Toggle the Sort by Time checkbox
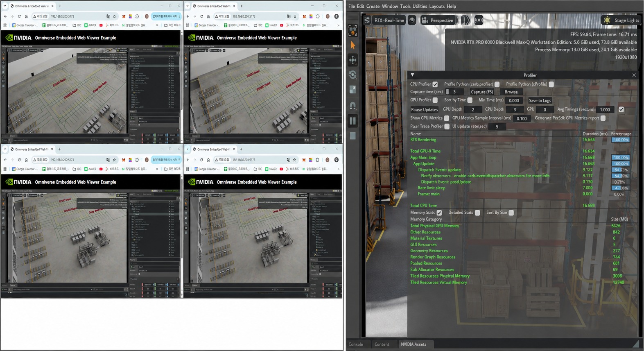The width and height of the screenshot is (644, 351). [470, 100]
